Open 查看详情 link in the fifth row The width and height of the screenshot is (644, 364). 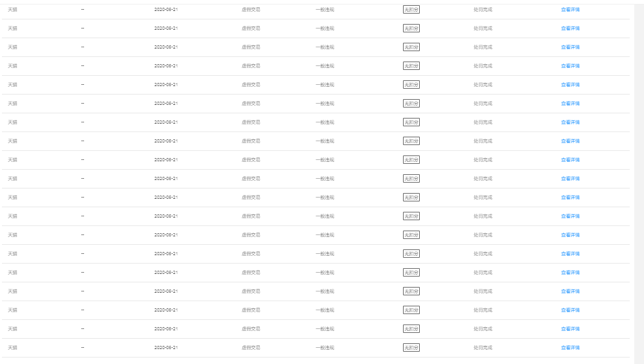point(570,85)
